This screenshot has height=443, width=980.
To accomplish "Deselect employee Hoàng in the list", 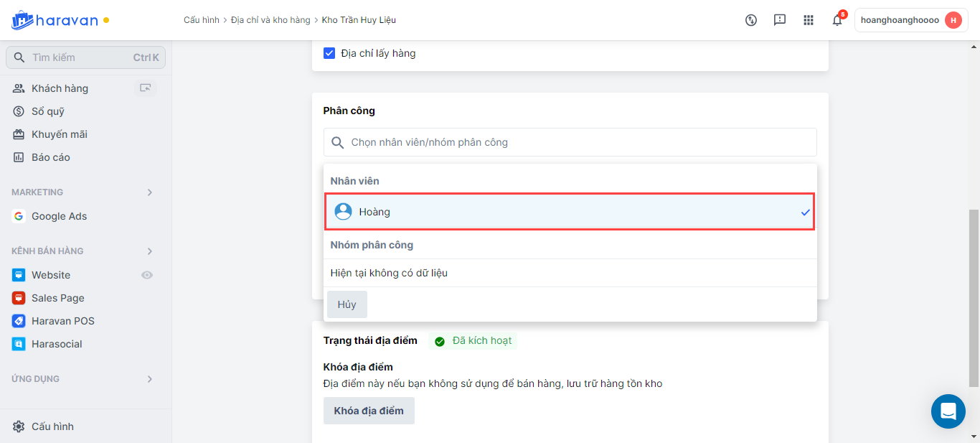I will (x=570, y=212).
